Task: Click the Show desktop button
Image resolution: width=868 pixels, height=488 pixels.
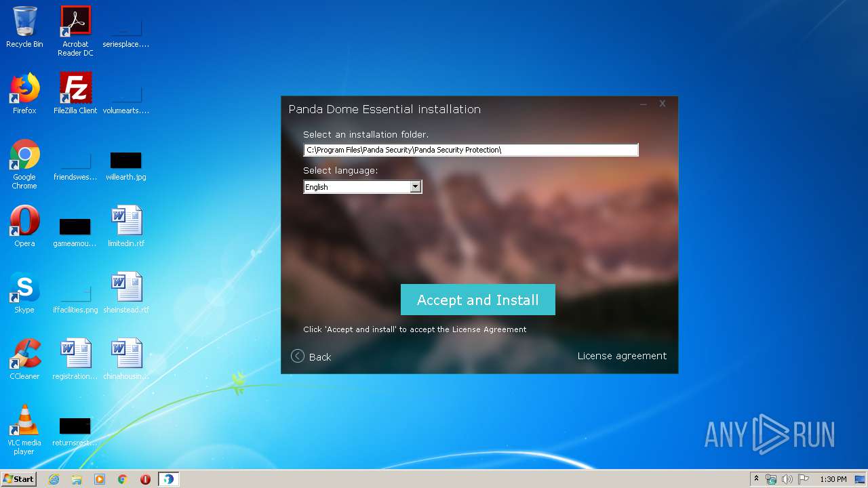Action: [861, 479]
